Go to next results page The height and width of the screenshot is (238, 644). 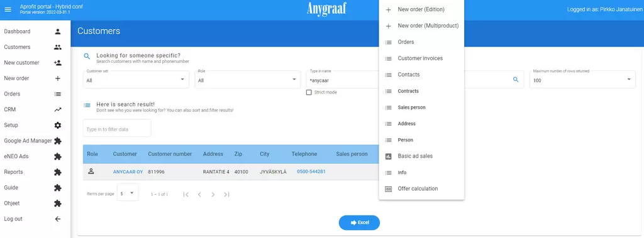pos(213,195)
